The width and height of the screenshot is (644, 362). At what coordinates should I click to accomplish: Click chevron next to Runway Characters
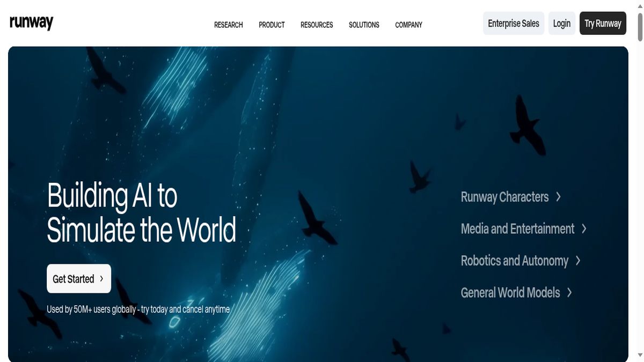(558, 197)
